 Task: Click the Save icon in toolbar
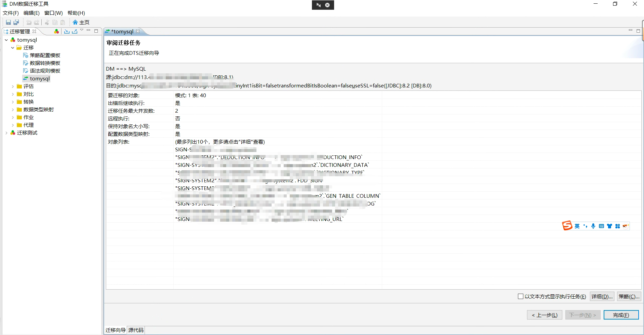[x=8, y=22]
